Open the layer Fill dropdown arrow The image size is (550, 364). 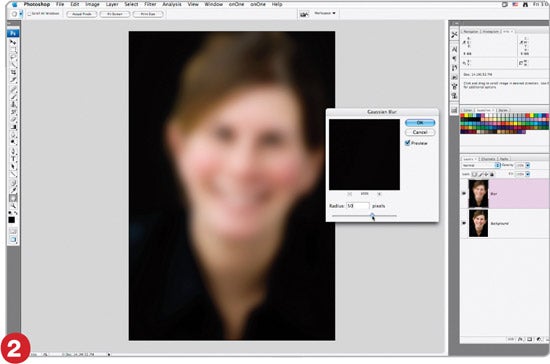[x=528, y=174]
